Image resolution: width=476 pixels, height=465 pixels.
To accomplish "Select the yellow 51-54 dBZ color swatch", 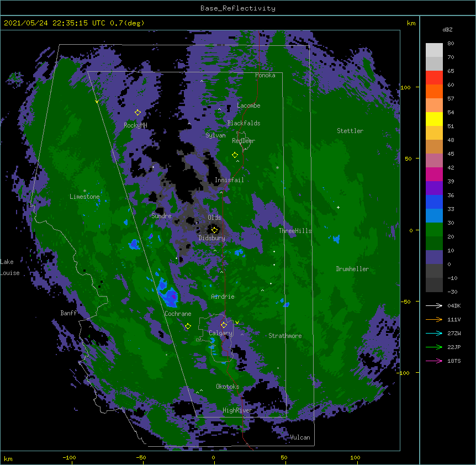I will click(434, 119).
